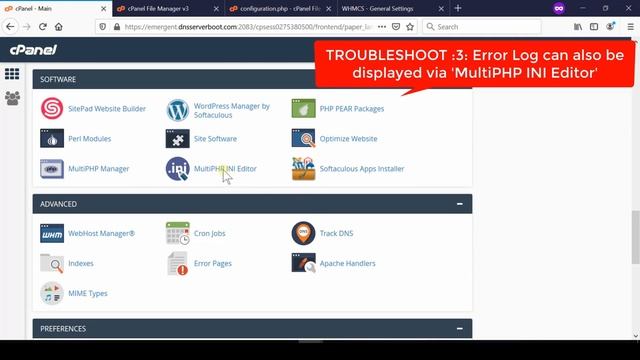Open the MIME Types icon
The height and width of the screenshot is (360, 640).
pos(52,293)
